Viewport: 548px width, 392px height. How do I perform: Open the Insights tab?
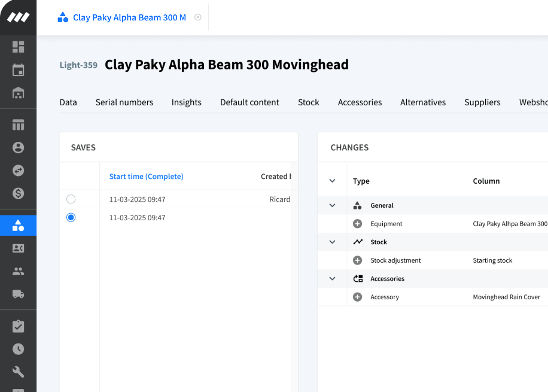tap(186, 102)
